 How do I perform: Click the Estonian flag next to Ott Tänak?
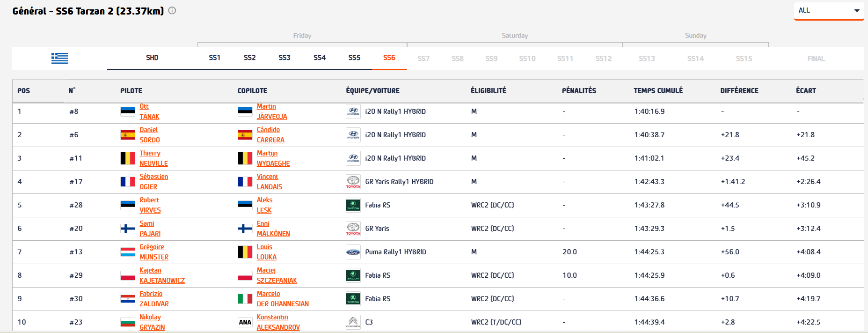[127, 111]
